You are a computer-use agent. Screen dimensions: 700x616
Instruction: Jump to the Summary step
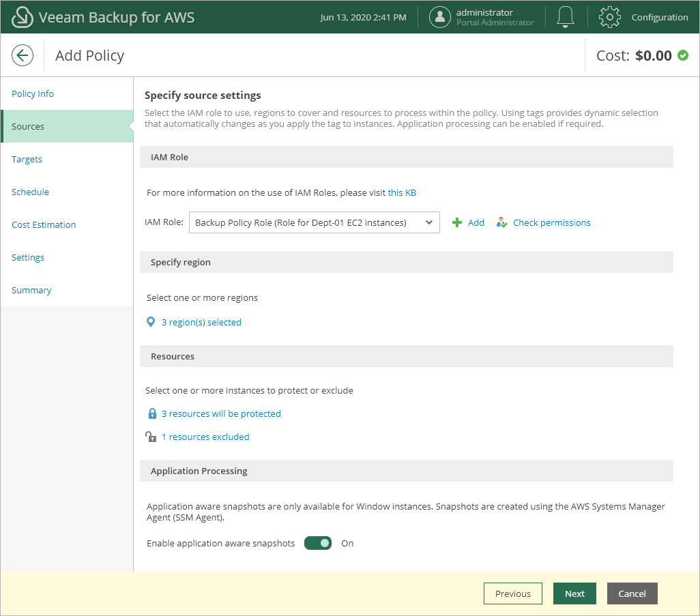(x=31, y=290)
